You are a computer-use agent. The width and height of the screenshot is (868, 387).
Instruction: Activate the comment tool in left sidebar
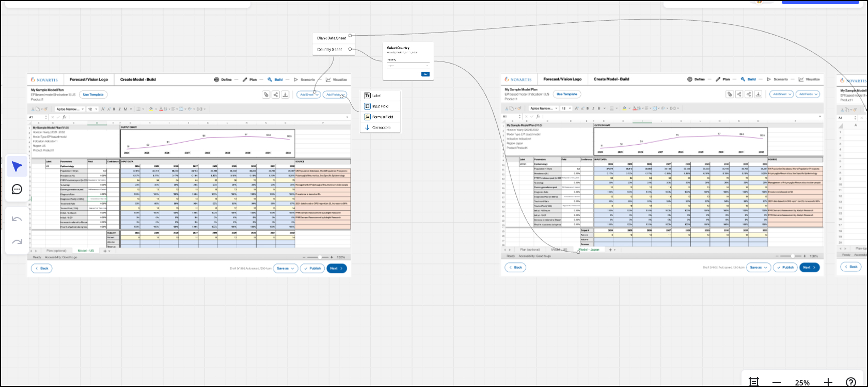pyautogui.click(x=17, y=189)
